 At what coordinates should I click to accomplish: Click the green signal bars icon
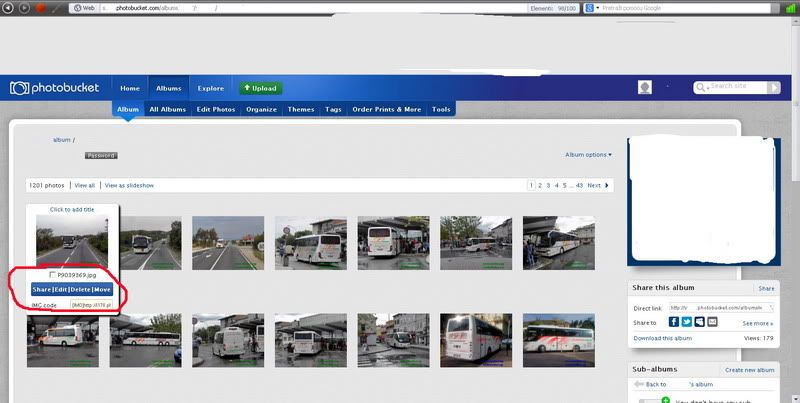[x=790, y=8]
